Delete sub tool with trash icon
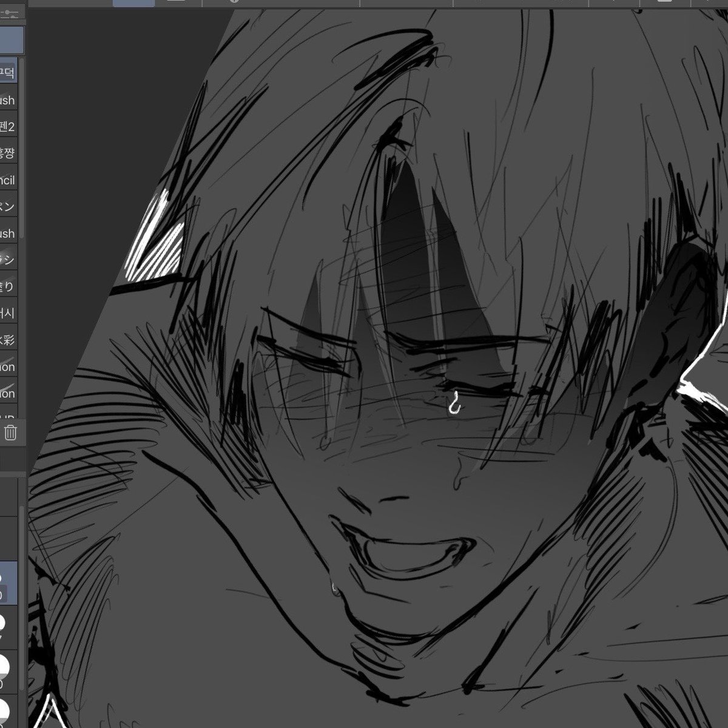 (x=10, y=433)
